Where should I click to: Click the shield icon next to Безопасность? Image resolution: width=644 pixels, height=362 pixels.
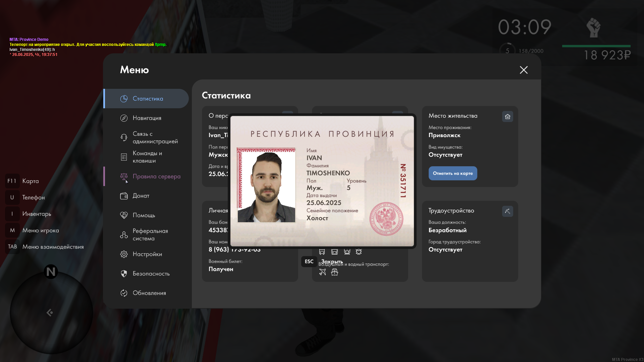point(124,274)
